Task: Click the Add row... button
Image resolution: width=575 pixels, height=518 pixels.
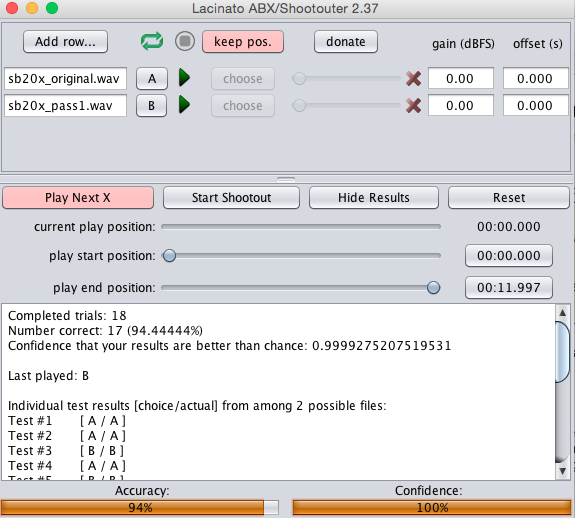Action: (65, 42)
